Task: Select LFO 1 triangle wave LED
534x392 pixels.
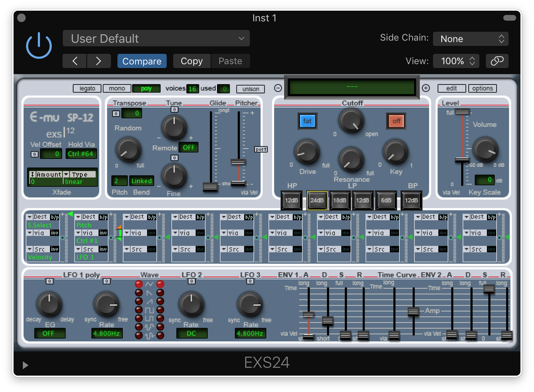Action: tap(139, 284)
